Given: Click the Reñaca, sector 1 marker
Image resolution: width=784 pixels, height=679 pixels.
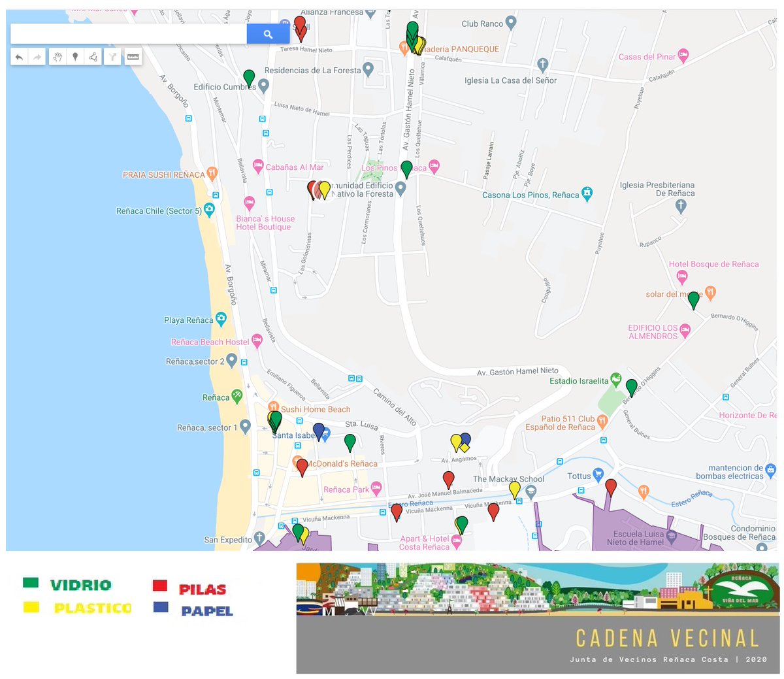Looking at the screenshot, I should coord(245,426).
